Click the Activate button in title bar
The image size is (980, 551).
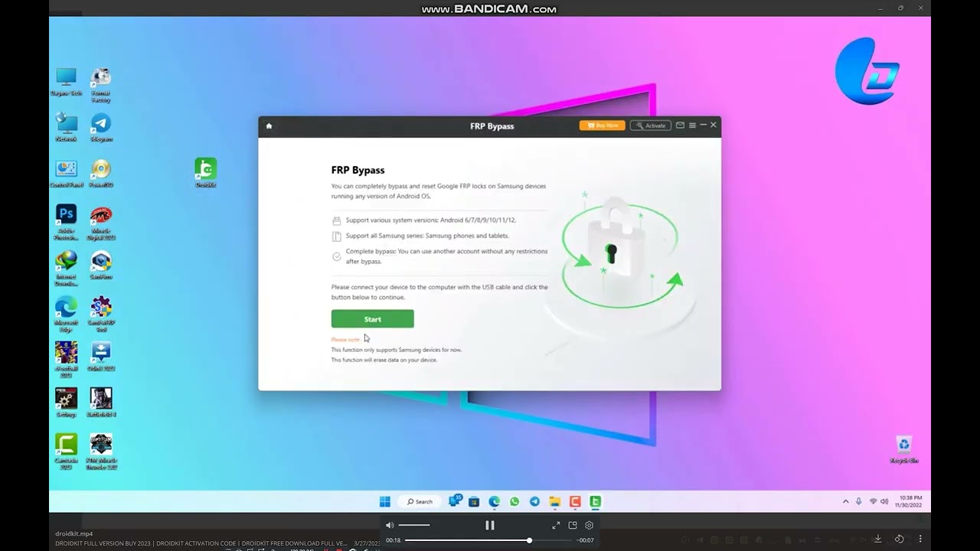tap(650, 126)
